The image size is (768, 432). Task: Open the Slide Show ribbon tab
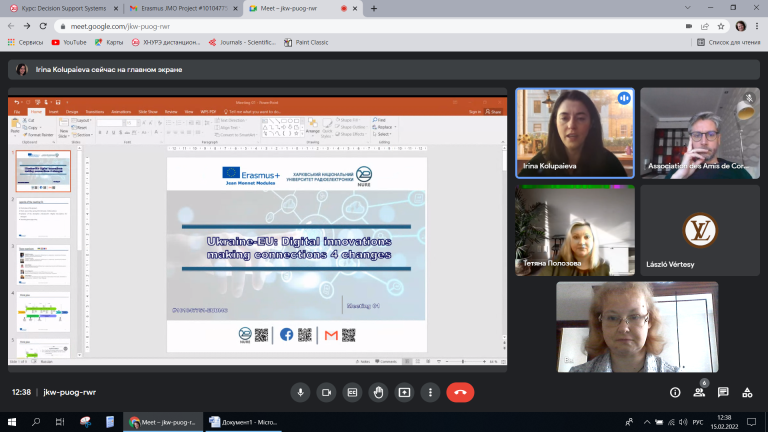click(147, 112)
